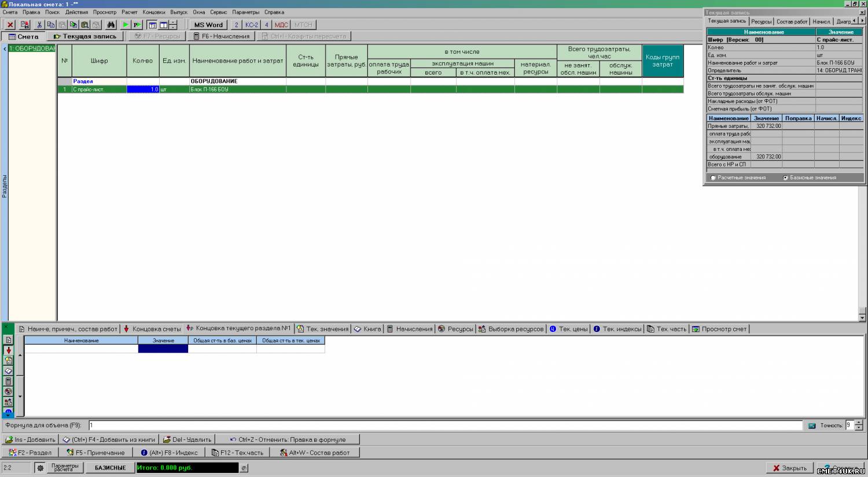Open the Выборка ресурсов tab
The width and height of the screenshot is (868, 477).
pos(511,329)
